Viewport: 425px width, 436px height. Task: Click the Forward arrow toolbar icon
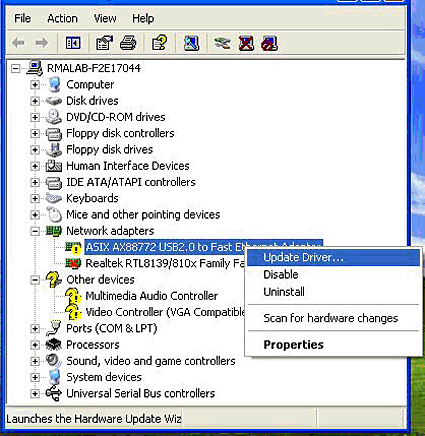(42, 43)
